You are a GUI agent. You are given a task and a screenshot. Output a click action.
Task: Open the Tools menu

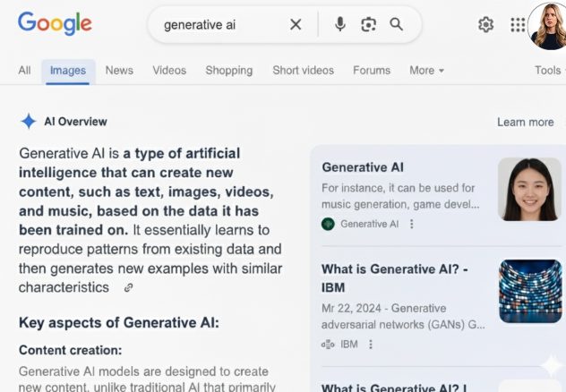click(549, 71)
